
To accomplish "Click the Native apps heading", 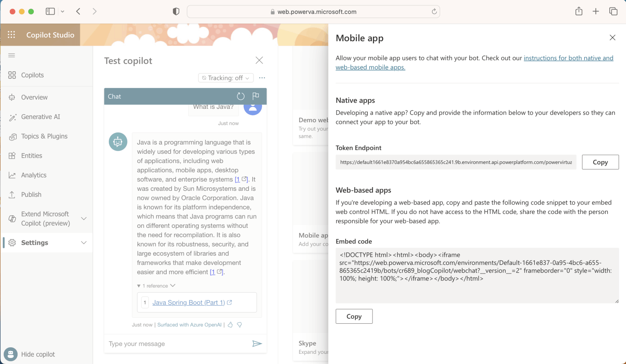I will tap(355, 100).
